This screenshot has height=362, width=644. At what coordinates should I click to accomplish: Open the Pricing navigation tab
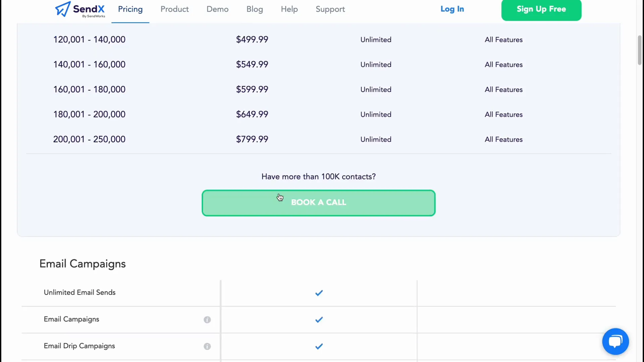tap(130, 9)
